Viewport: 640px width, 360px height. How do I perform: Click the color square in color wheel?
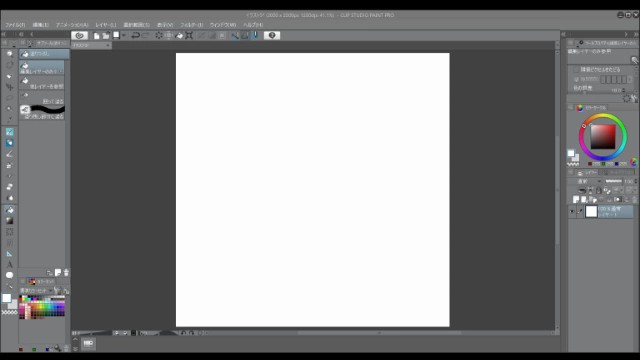click(603, 137)
